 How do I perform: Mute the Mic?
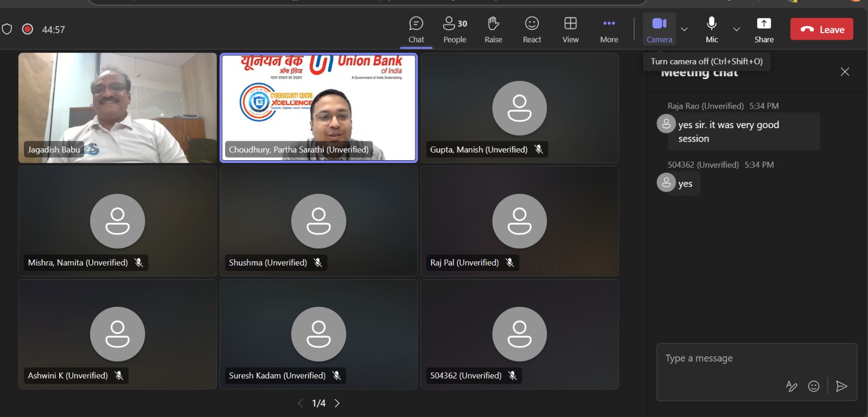click(712, 29)
